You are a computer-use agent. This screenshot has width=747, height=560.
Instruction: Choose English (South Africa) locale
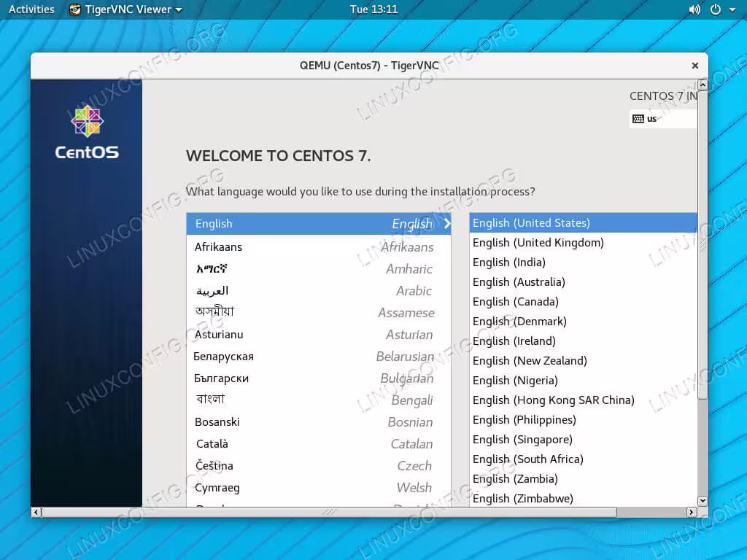point(583,459)
